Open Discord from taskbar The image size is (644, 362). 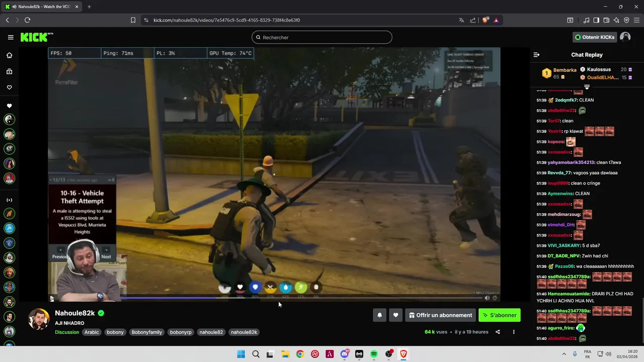coord(345,354)
